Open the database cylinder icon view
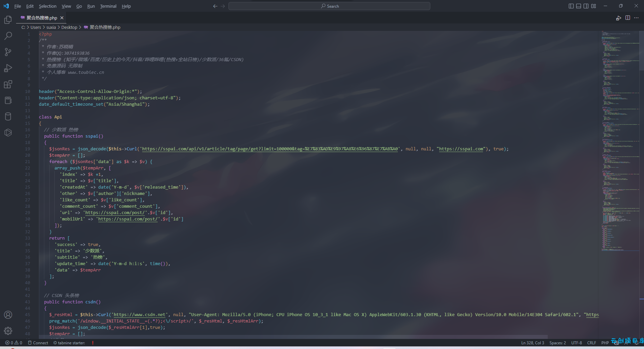Image resolution: width=644 pixels, height=349 pixels. pos(8,116)
